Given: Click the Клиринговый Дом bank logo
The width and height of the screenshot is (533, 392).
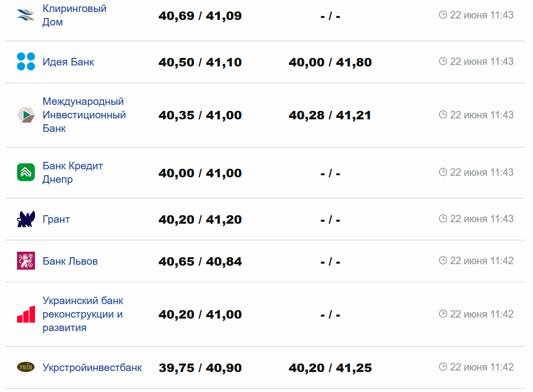Looking at the screenshot, I should 26,15.
